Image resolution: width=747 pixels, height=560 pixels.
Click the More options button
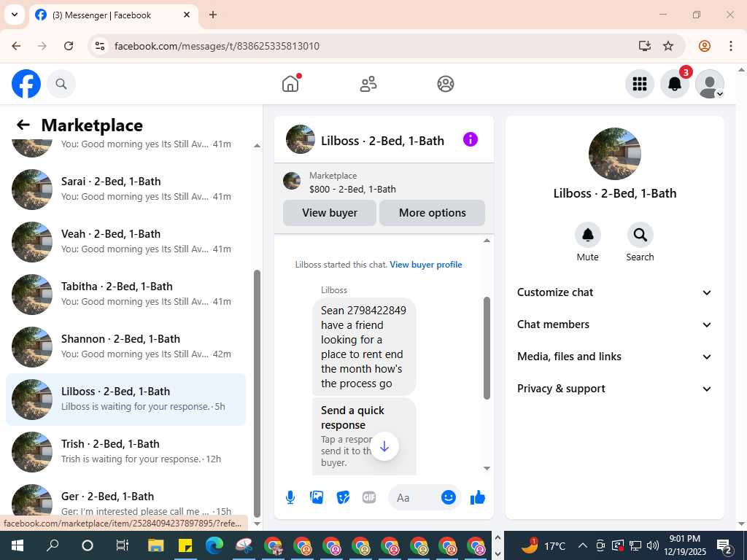[x=432, y=213]
